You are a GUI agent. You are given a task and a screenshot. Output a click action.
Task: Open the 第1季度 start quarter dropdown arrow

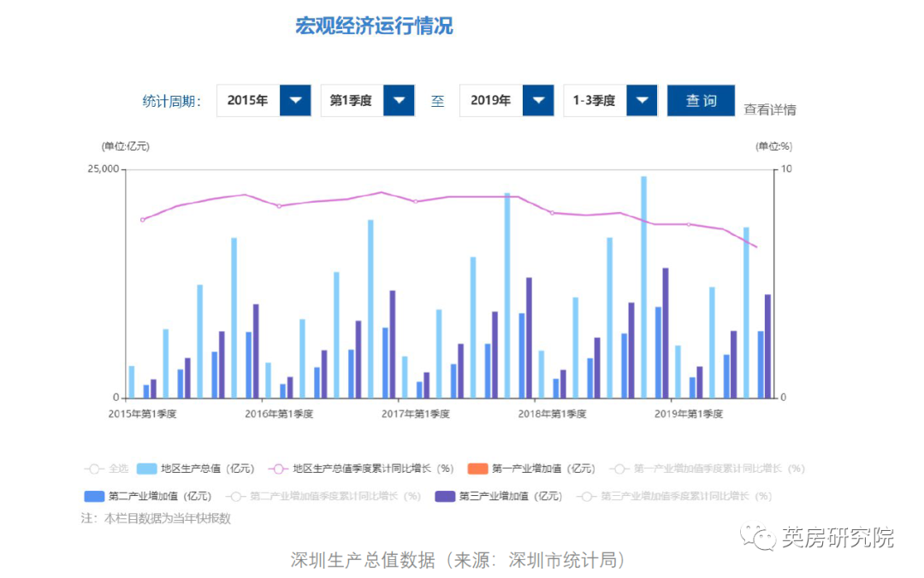tap(399, 100)
